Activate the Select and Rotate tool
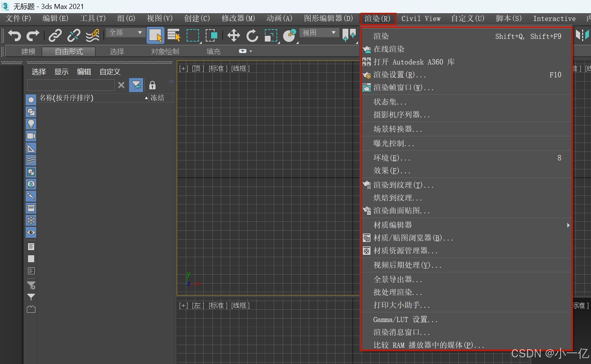 tap(252, 35)
